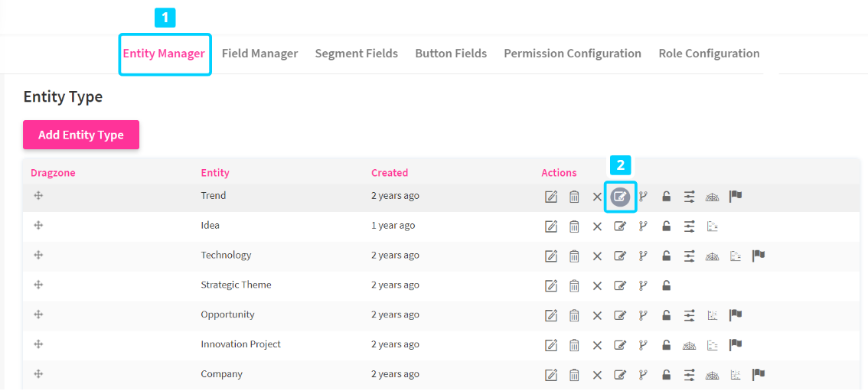Open the branch icon for Strategic Theme

(643, 285)
